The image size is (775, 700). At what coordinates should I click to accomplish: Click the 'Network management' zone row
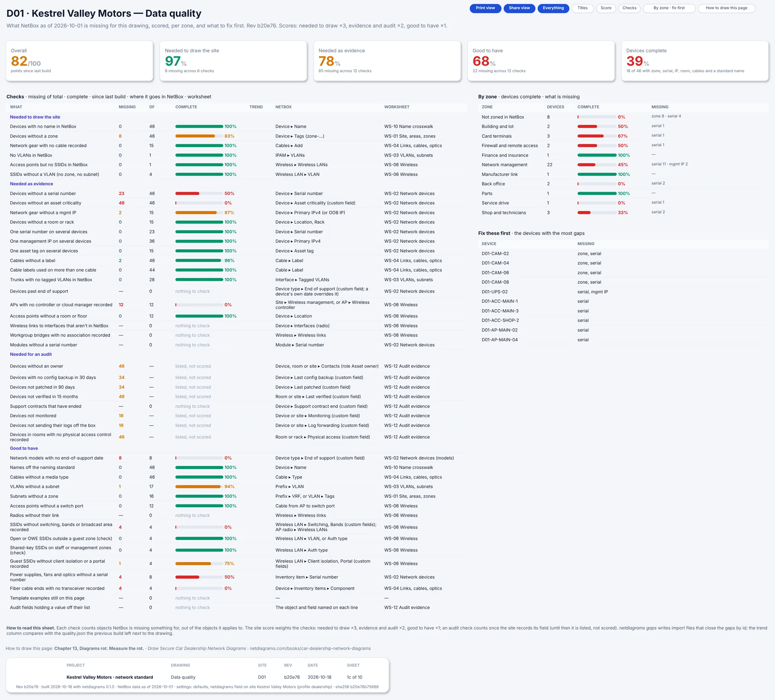tap(623, 165)
